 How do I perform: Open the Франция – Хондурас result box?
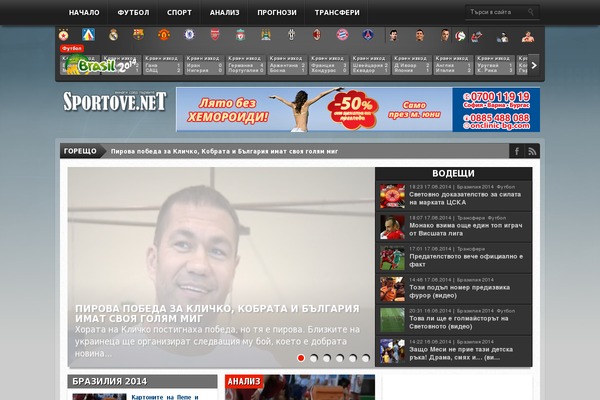click(x=329, y=65)
